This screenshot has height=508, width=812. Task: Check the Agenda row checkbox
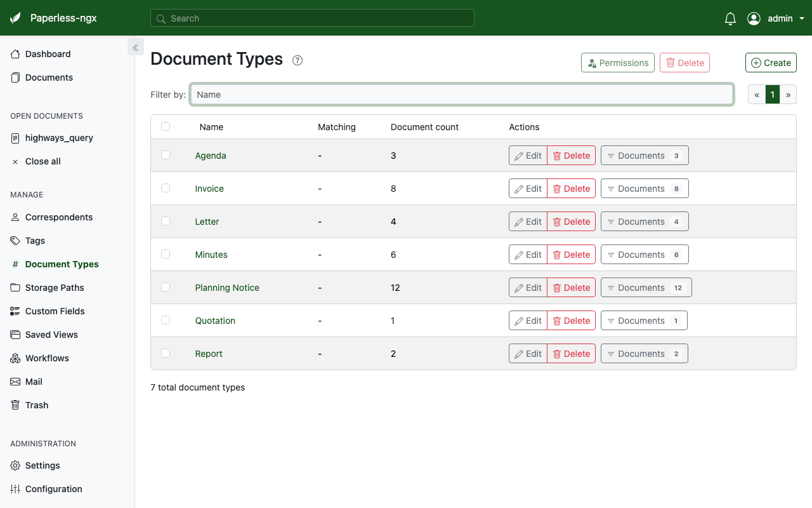click(166, 155)
